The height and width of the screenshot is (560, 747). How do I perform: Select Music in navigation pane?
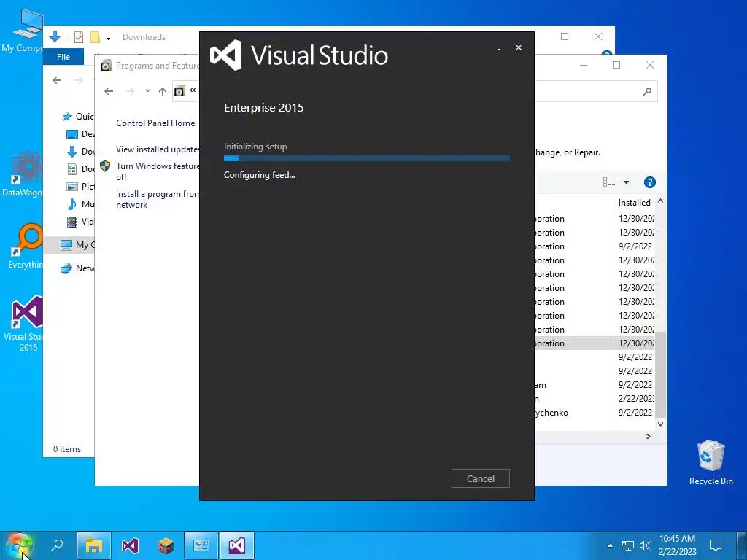tap(80, 204)
